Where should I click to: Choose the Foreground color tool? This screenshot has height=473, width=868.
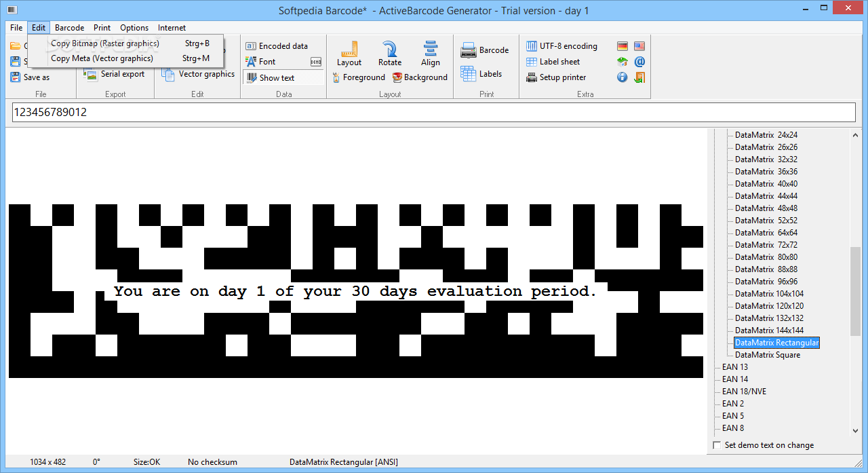point(359,77)
